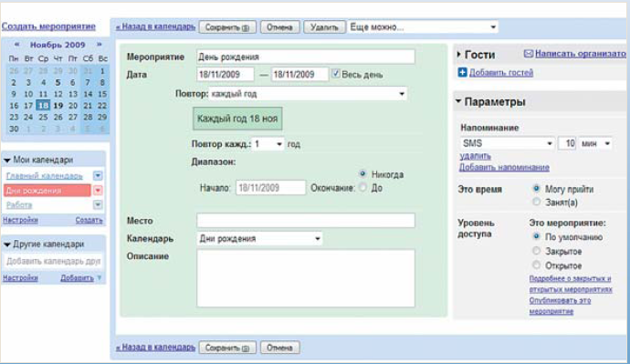The width and height of the screenshot is (630, 364).
Task: Open Подробнее о закрытых и открытых мероприятиях link
Action: tap(571, 284)
